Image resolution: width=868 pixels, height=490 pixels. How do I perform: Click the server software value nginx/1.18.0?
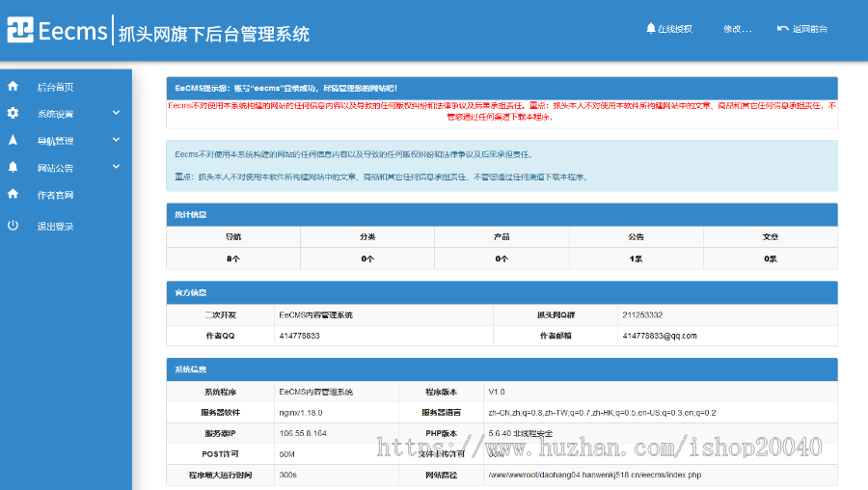pyautogui.click(x=301, y=413)
